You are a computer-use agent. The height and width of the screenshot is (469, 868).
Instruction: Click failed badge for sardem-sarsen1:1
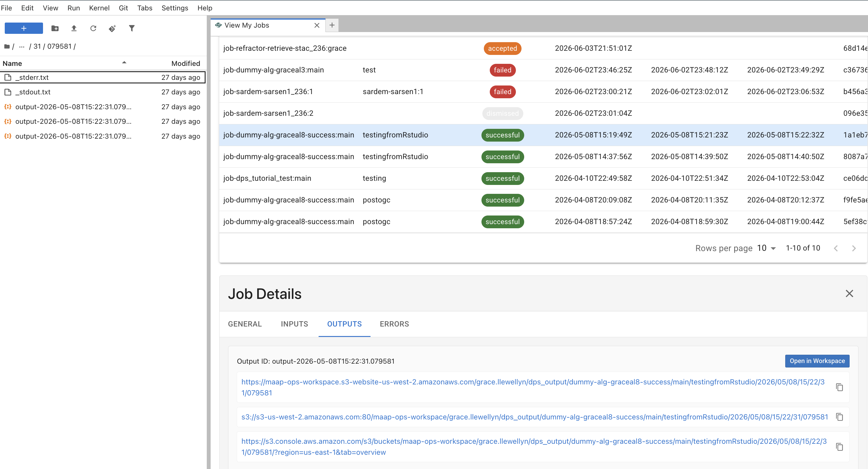[x=503, y=91]
